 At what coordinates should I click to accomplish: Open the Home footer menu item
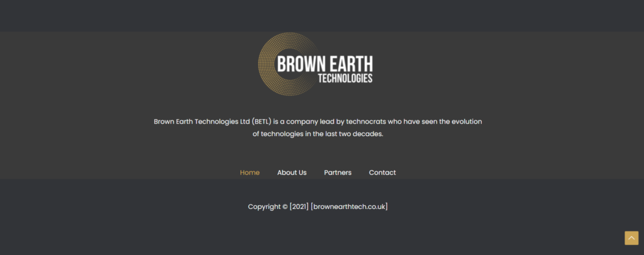pos(250,173)
